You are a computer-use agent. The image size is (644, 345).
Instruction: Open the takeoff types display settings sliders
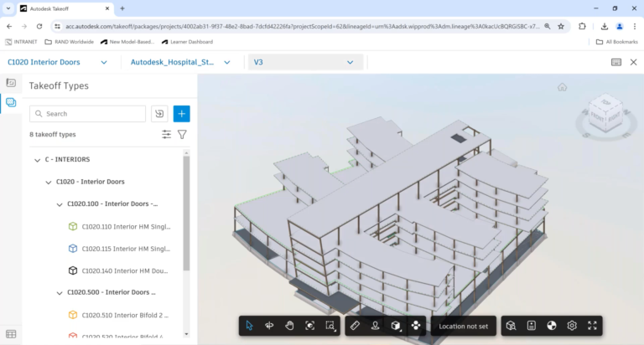tap(166, 134)
